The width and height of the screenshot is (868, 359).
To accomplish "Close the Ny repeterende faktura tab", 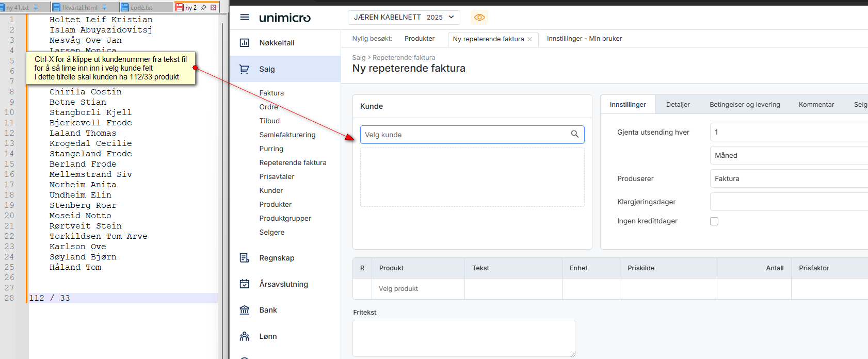I will tap(529, 39).
